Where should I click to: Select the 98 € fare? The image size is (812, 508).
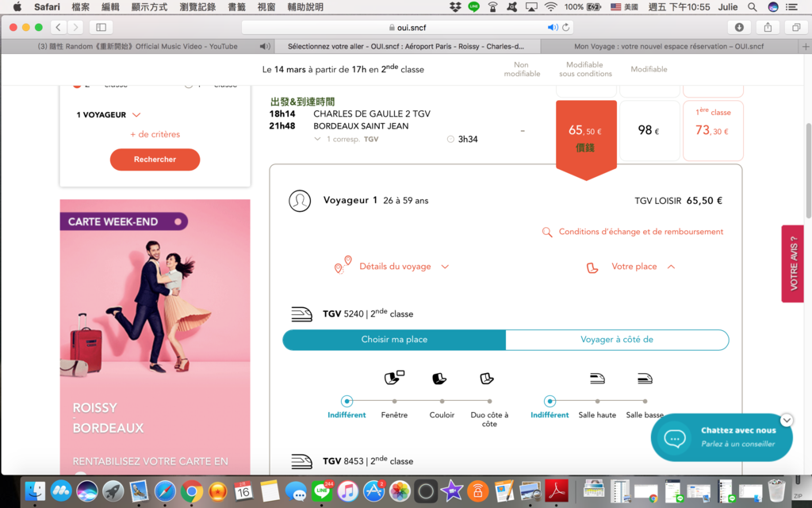tap(649, 131)
